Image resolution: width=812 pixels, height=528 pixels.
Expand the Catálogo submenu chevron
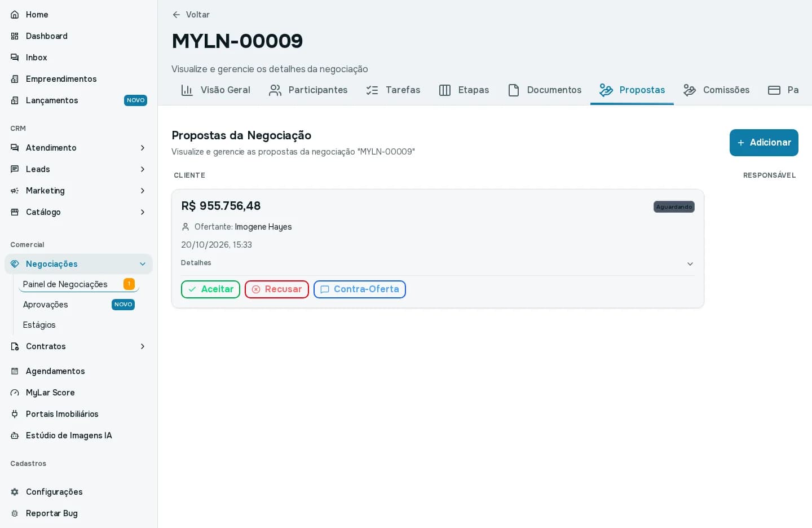143,212
